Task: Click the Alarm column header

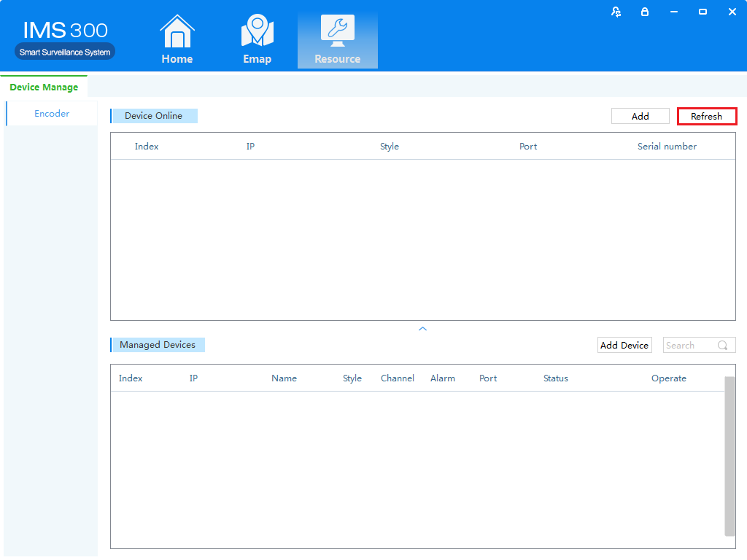Action: (x=442, y=378)
